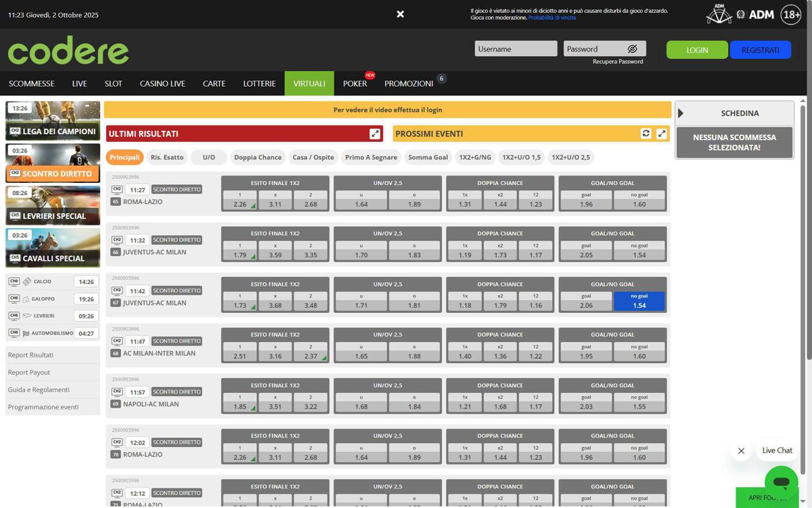Screen dimensions: 812x508
Task: Open the Casino Live menu item
Action: [x=162, y=83]
